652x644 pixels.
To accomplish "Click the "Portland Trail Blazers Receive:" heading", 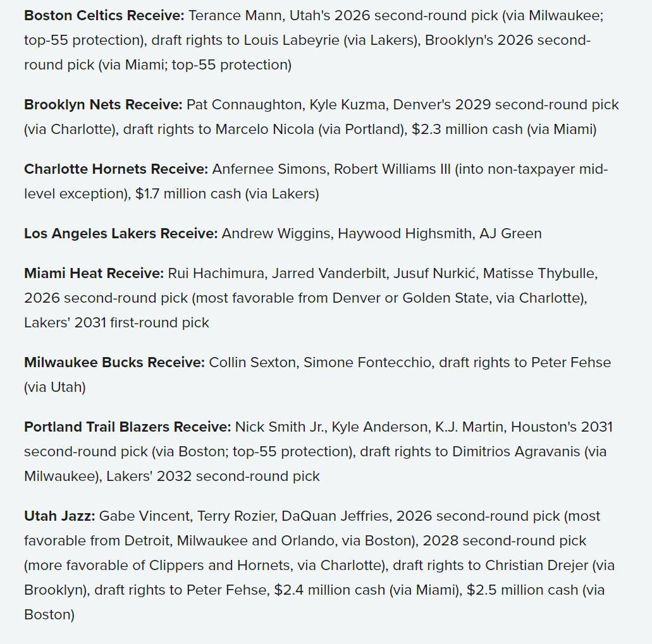I will tap(128, 427).
